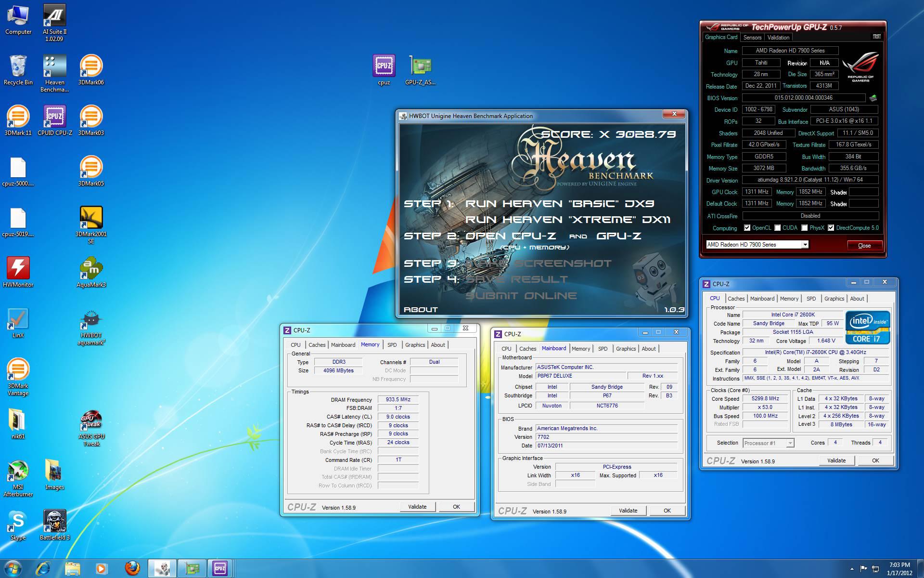Viewport: 924px width, 578px height.
Task: Open CPUID CPU-Z desktop shortcut
Action: (54, 121)
